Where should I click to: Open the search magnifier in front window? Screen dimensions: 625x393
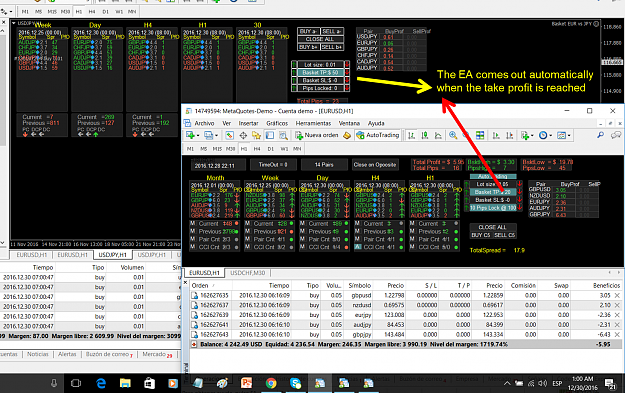(x=601, y=136)
